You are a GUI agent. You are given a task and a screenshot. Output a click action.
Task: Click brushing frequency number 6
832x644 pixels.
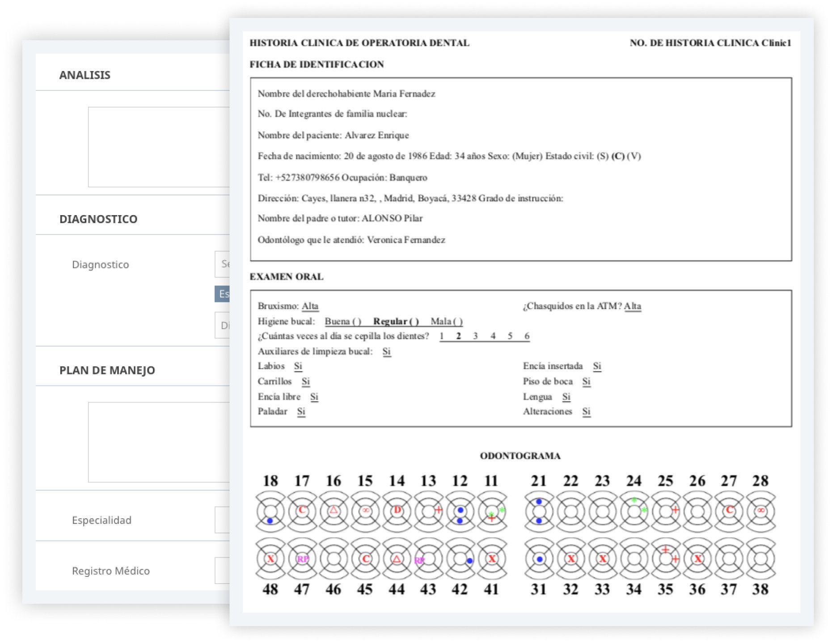tap(527, 336)
